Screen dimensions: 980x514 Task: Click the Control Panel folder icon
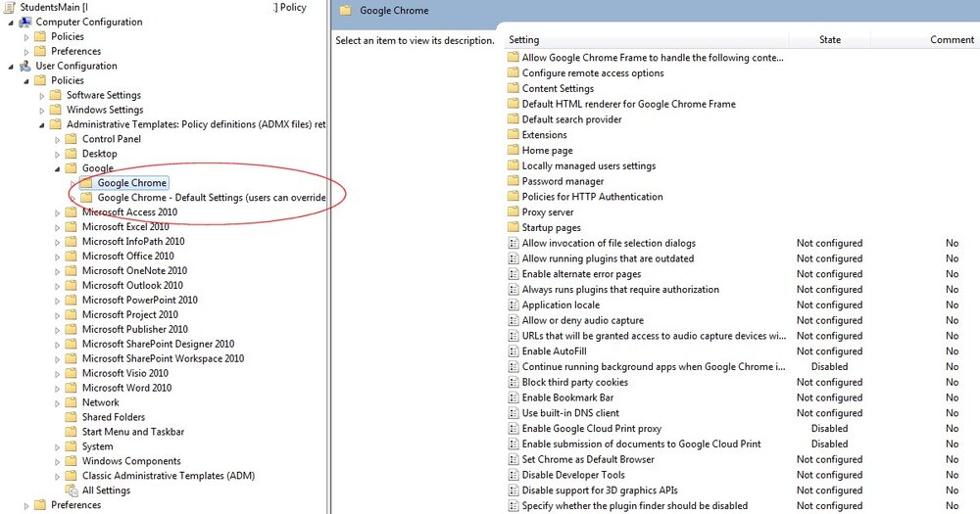(72, 139)
